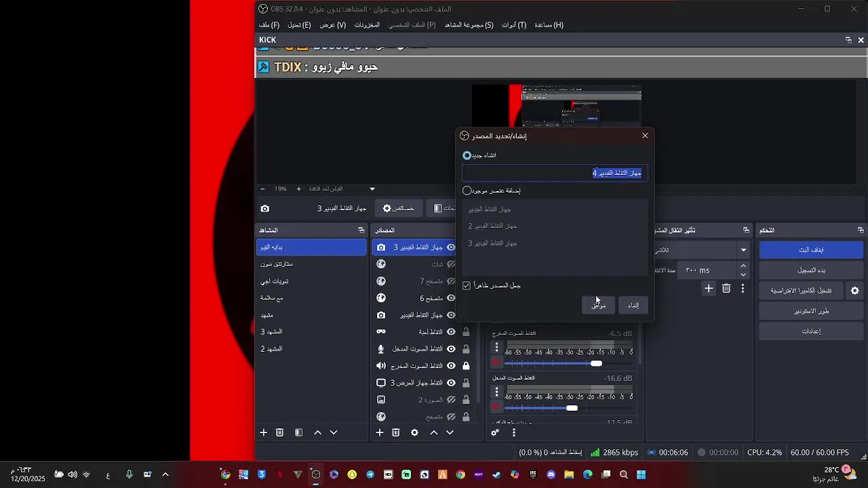Increase transition duration with up stepper
Viewport: 868px width, 488px height.
tap(743, 266)
